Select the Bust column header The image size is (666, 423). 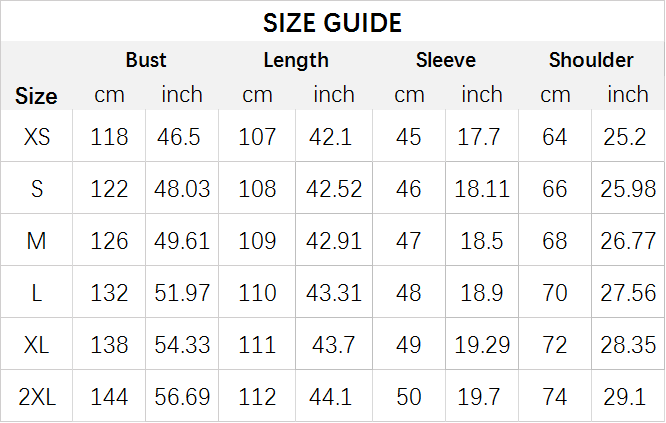(x=146, y=60)
